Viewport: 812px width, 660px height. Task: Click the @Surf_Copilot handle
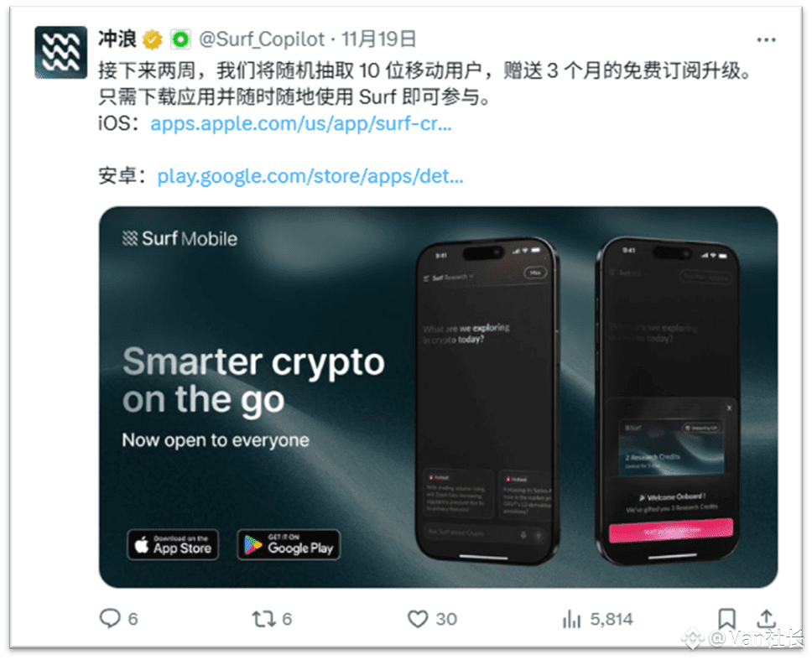coord(262,39)
